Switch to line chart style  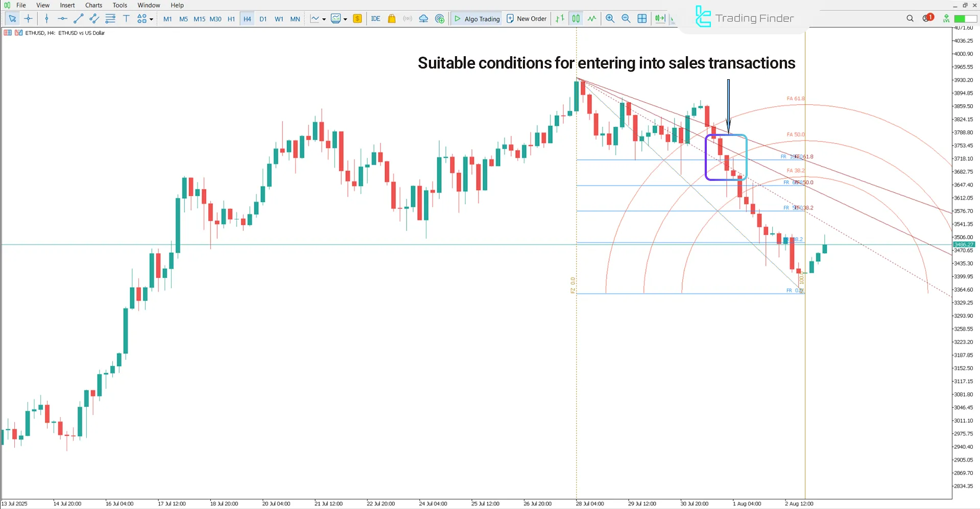coord(592,19)
